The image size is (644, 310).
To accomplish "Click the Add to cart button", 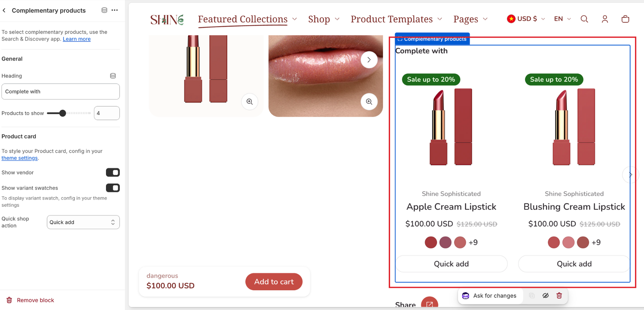I will [x=274, y=282].
